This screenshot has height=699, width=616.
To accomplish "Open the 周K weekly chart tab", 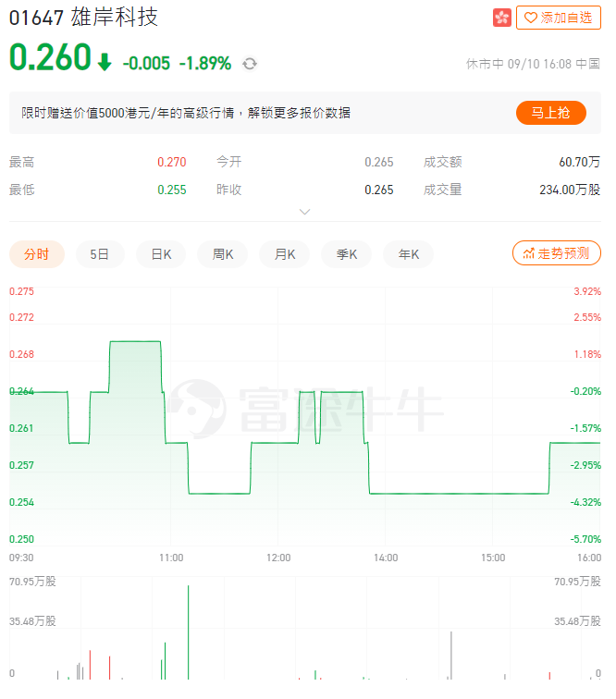I will (223, 254).
